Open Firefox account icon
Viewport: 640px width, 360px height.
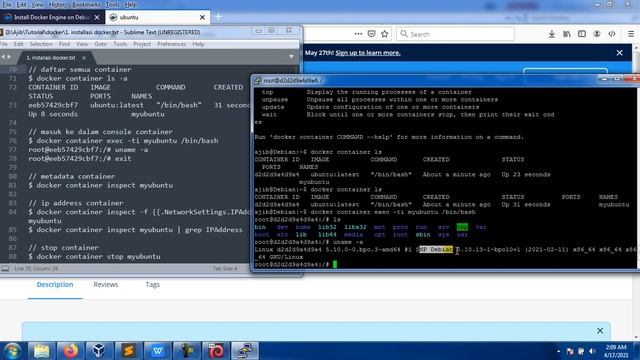tap(597, 34)
